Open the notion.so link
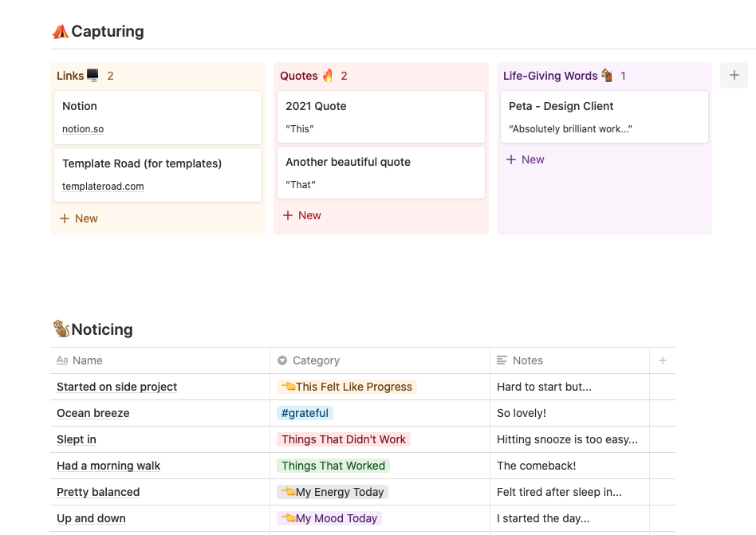The height and width of the screenshot is (535, 756). pyautogui.click(x=83, y=129)
